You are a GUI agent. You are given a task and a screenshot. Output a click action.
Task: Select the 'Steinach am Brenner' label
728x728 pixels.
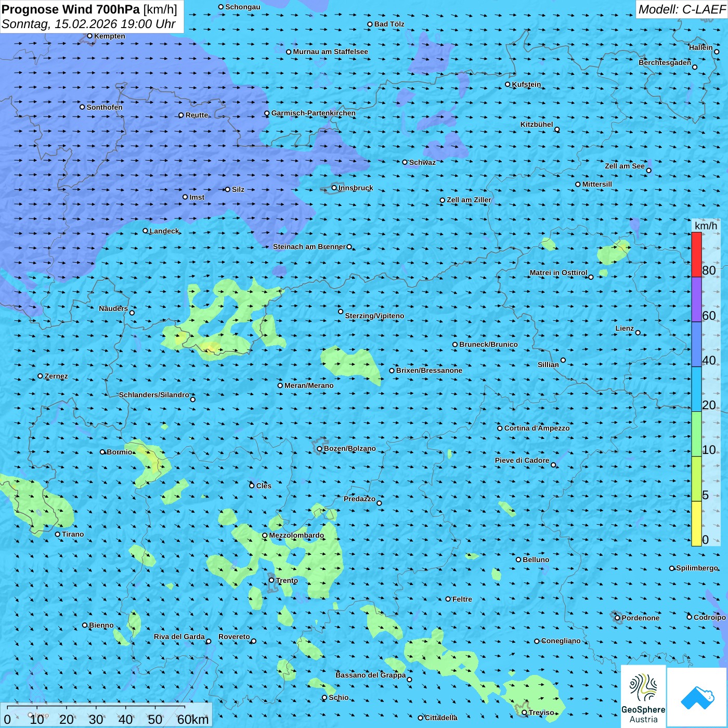point(309,246)
